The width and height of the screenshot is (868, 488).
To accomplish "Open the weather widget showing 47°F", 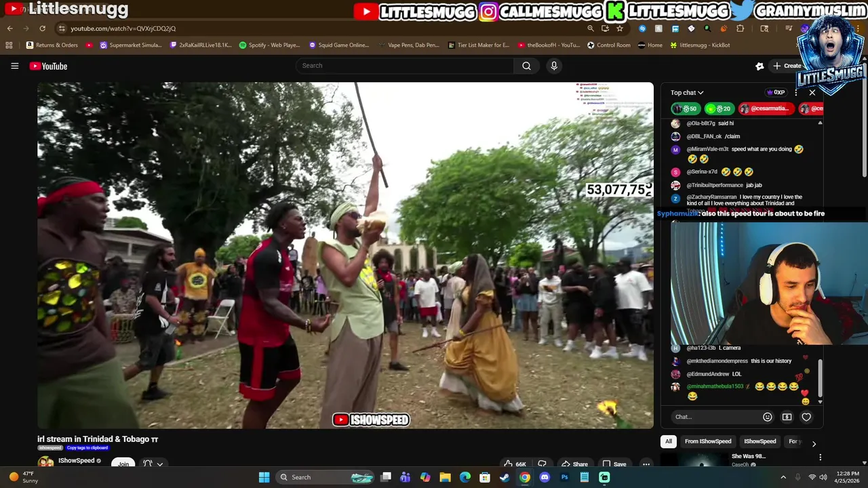I will pos(22,477).
